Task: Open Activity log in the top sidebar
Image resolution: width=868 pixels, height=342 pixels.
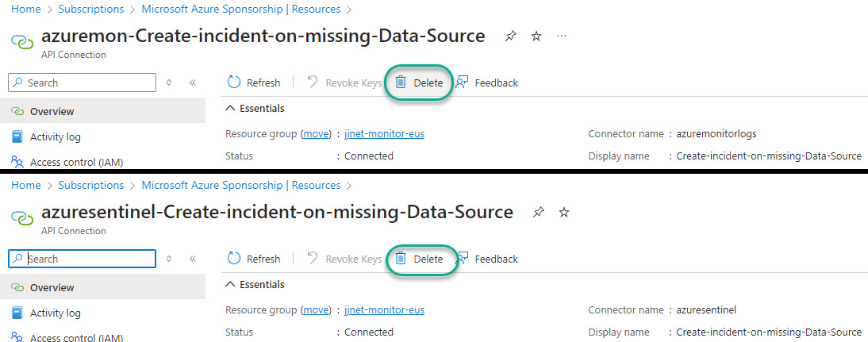Action: click(x=55, y=136)
